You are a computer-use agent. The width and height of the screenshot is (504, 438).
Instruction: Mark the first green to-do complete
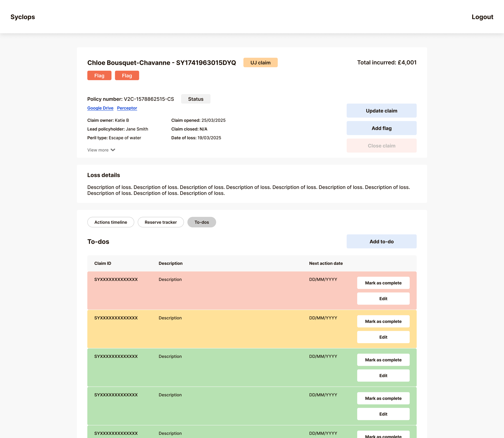(383, 360)
